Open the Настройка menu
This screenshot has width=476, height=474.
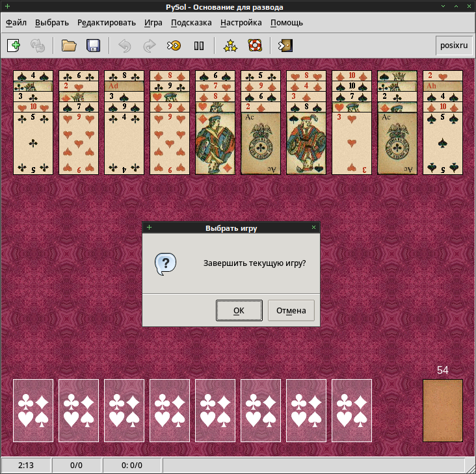click(x=241, y=23)
